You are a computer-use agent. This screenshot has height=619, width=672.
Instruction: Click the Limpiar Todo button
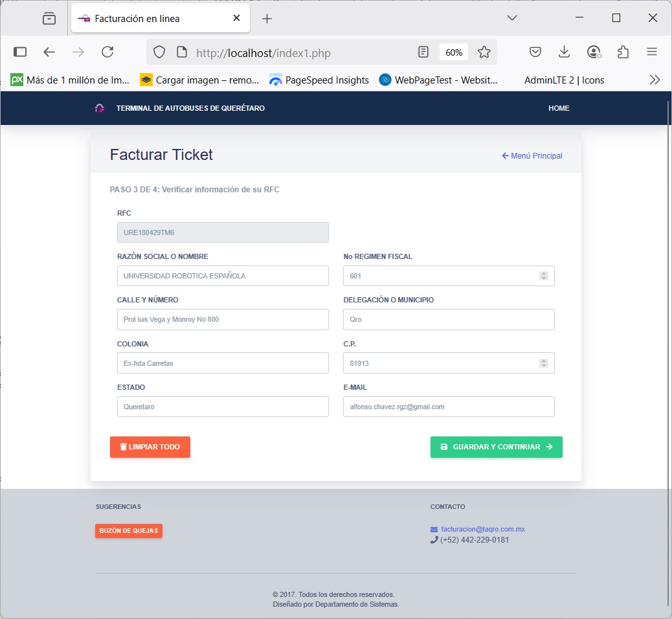pyautogui.click(x=150, y=447)
